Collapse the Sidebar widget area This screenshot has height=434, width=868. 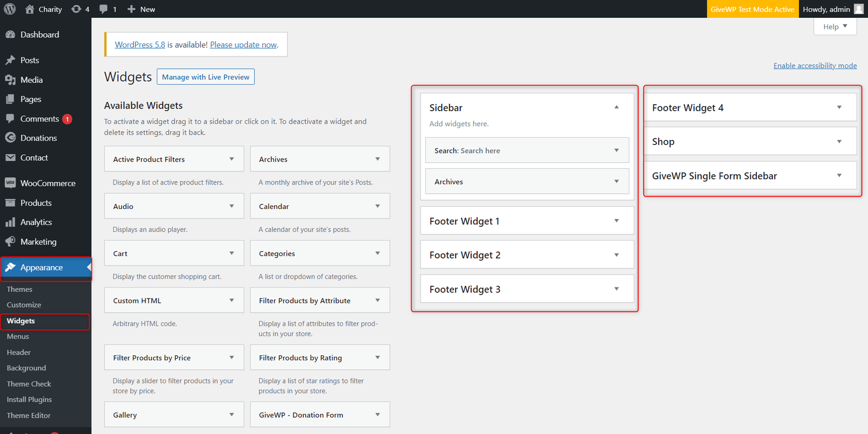[617, 107]
